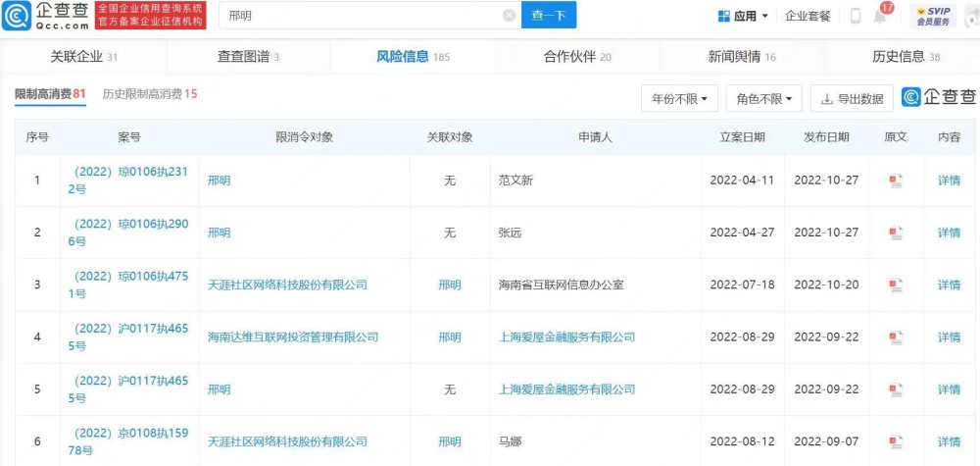
Task: Open the original PDF for row 4
Action: pyautogui.click(x=896, y=337)
